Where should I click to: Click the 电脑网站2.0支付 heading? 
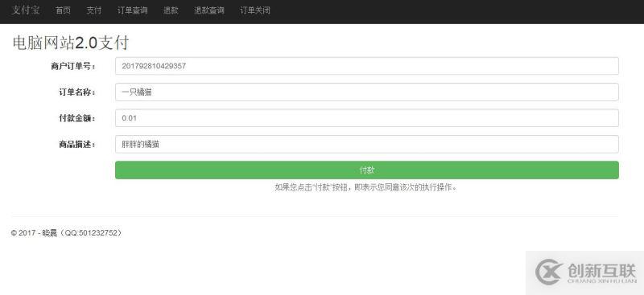[71, 43]
